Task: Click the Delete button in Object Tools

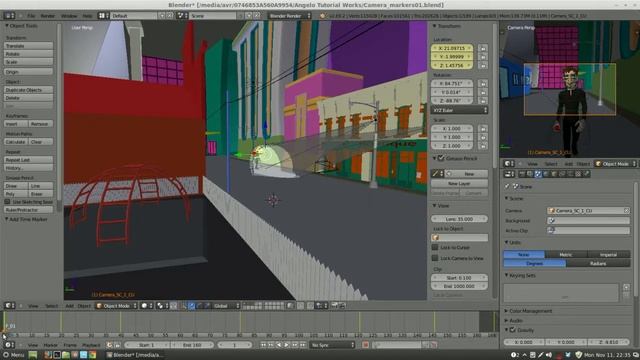Action: pos(29,98)
